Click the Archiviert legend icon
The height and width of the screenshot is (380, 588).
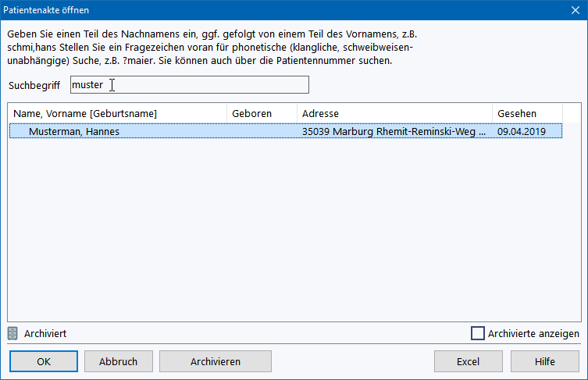[x=12, y=333]
